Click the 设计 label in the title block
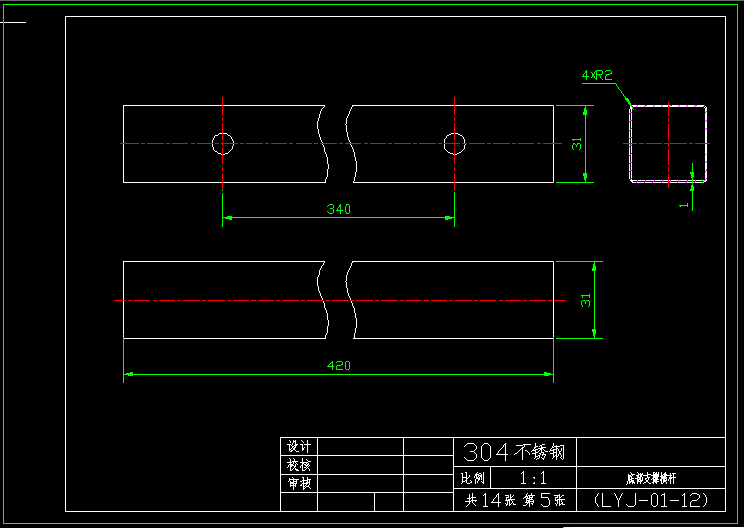This screenshot has height=528, width=744. pyautogui.click(x=299, y=446)
